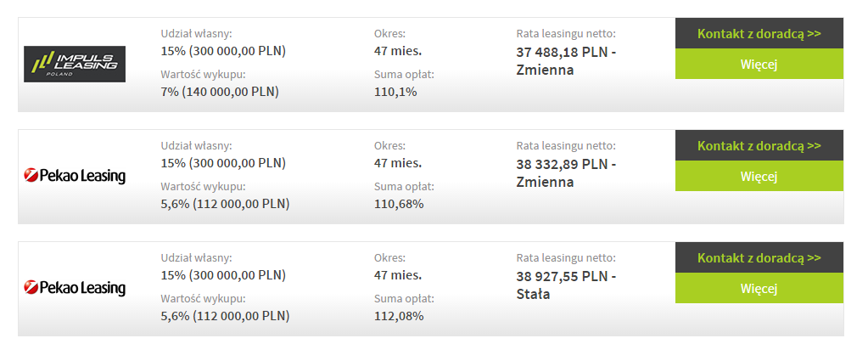This screenshot has width=868, height=344.
Task: Click the Suma opłat value 110,1%
Action: click(x=395, y=92)
